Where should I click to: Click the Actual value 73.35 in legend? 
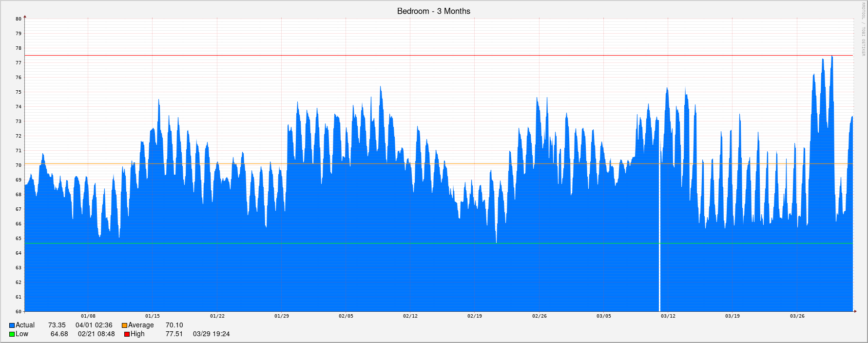tap(57, 325)
